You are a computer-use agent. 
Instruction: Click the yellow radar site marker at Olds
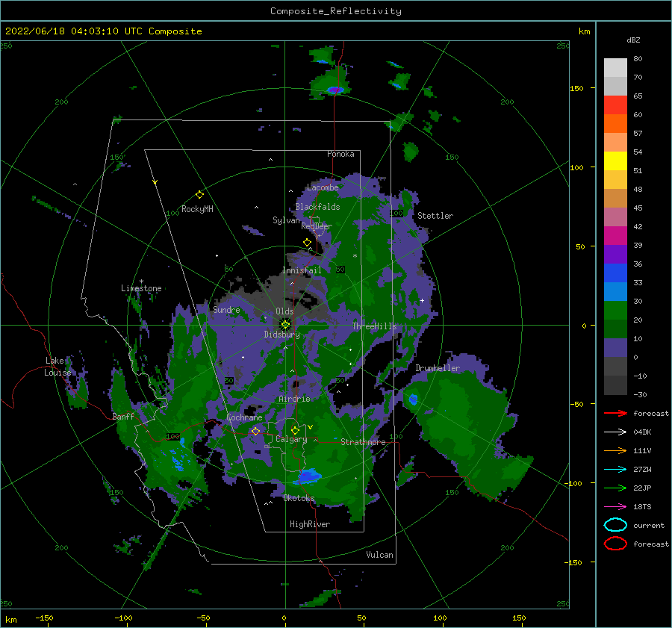[x=285, y=325]
